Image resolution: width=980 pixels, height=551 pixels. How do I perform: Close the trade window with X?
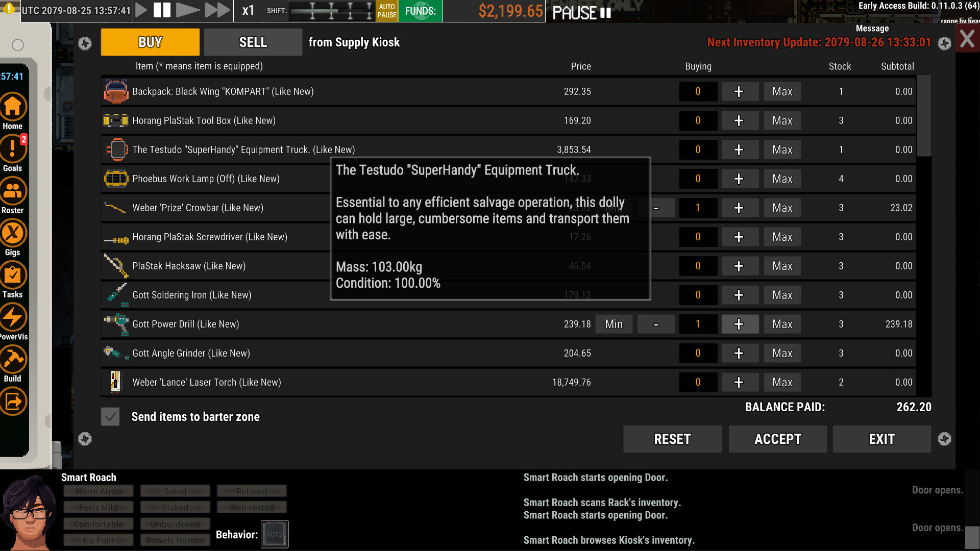click(x=967, y=39)
